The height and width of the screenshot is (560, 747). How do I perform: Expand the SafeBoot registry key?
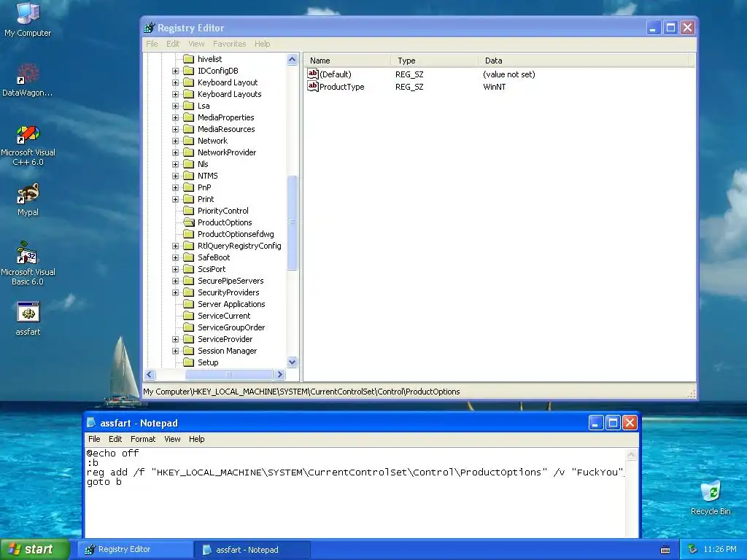[x=175, y=257]
